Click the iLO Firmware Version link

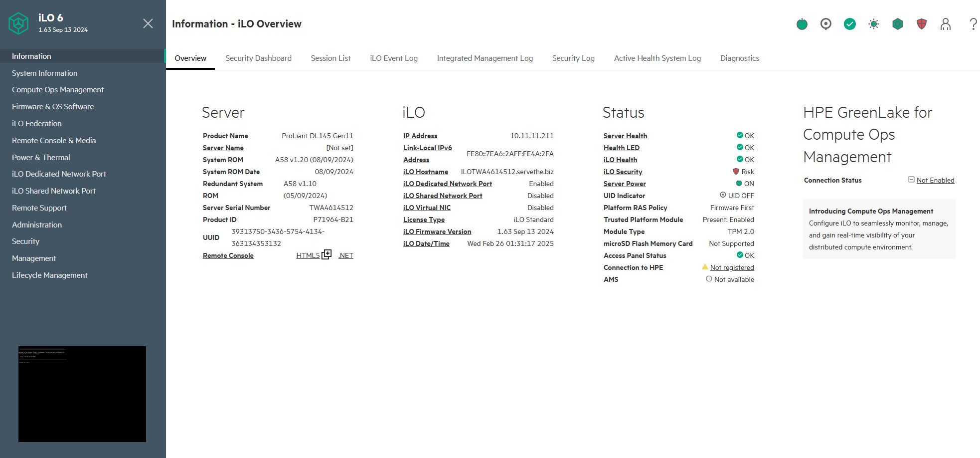pos(437,231)
